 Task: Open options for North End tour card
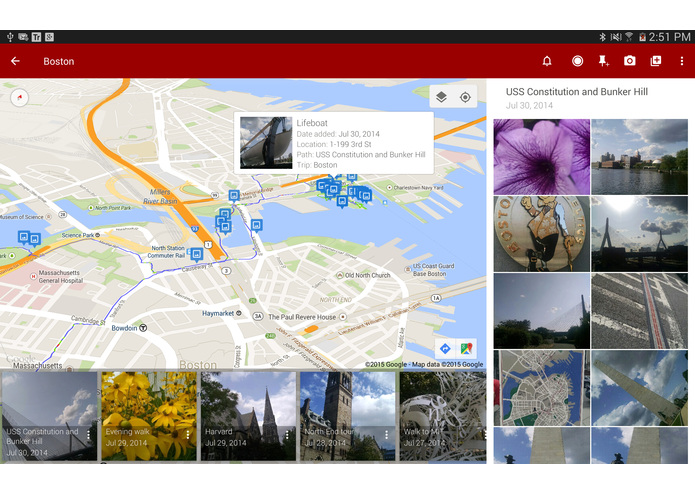(x=387, y=435)
